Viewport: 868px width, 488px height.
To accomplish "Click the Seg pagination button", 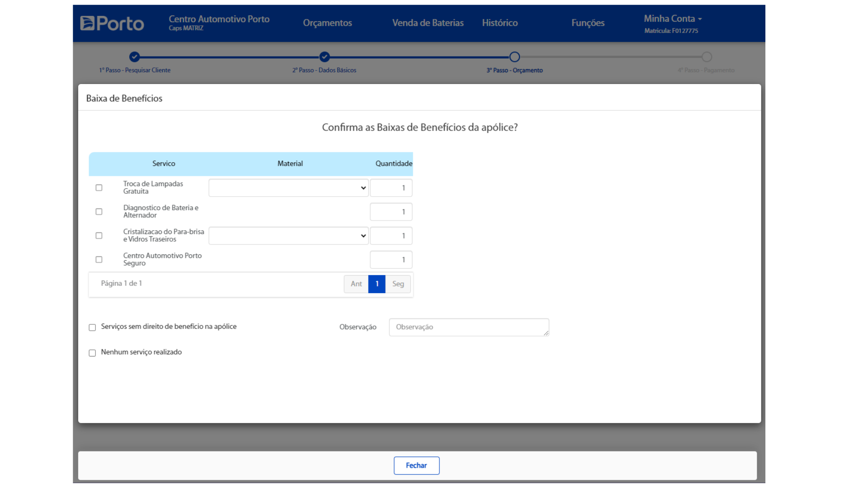I will (x=398, y=284).
